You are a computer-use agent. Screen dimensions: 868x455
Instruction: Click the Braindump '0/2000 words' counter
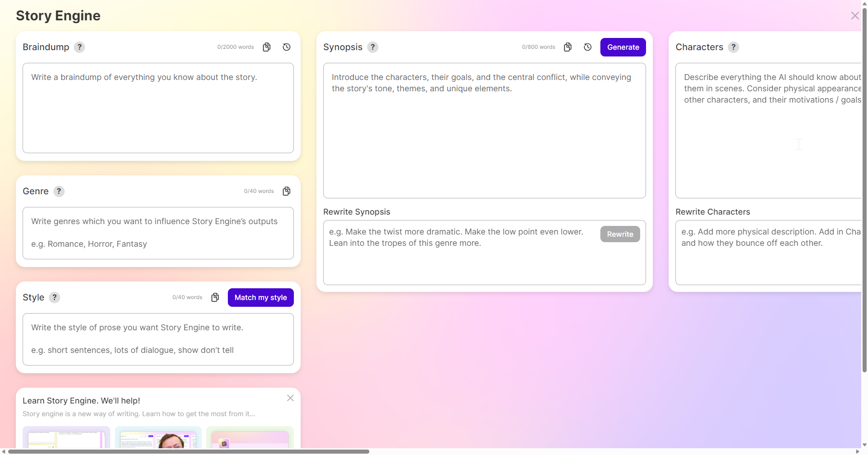(236, 47)
